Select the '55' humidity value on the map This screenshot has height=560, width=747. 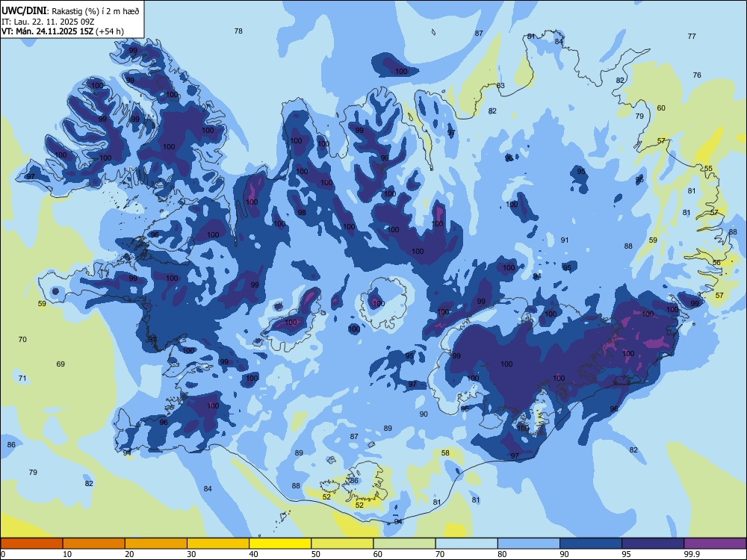tap(708, 169)
